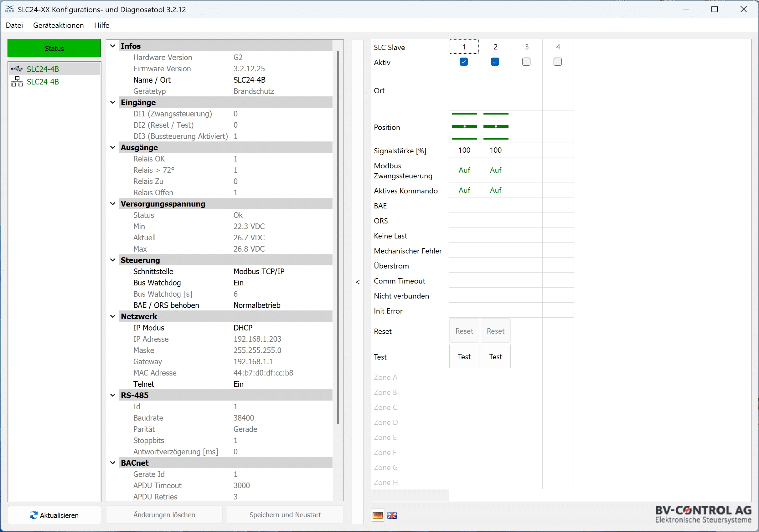Select the SLC Slave 4 column header
This screenshot has height=532, width=759.
558,47
